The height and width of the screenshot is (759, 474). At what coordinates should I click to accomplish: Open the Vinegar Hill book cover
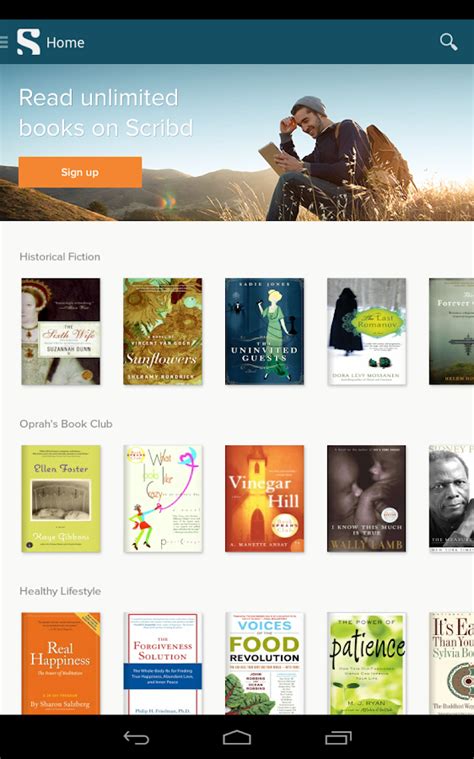tap(264, 499)
